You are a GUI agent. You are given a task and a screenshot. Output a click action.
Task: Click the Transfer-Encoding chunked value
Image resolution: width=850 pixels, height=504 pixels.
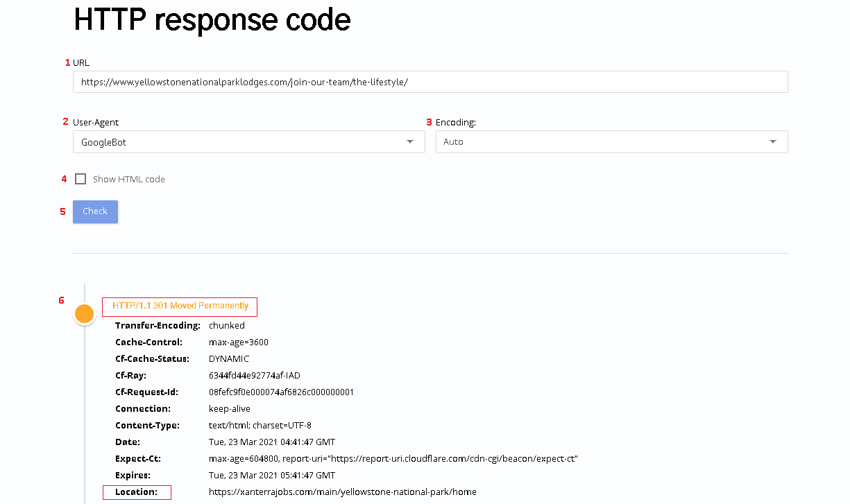pos(226,326)
